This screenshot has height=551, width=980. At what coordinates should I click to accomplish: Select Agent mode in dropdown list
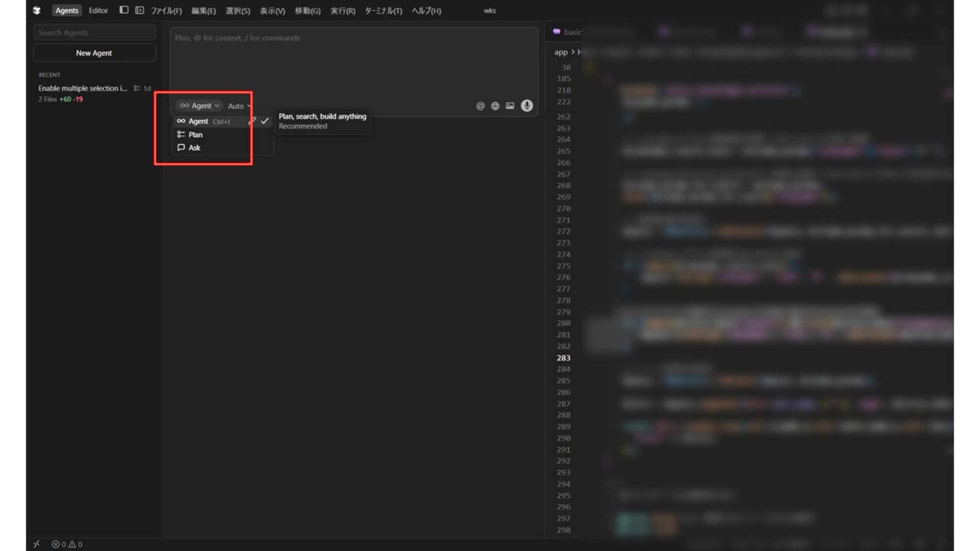coord(199,121)
